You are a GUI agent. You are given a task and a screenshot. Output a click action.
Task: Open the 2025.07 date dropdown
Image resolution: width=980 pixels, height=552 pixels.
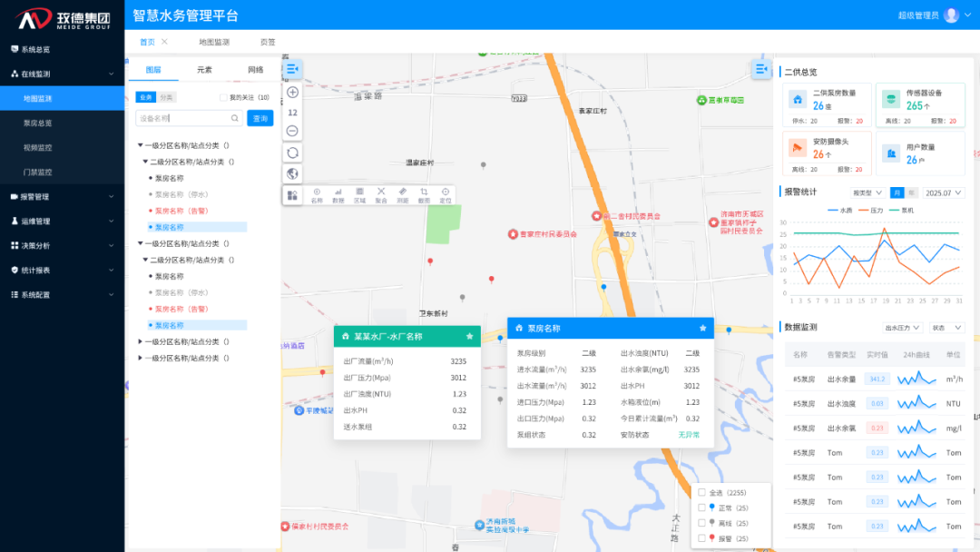[x=943, y=192]
